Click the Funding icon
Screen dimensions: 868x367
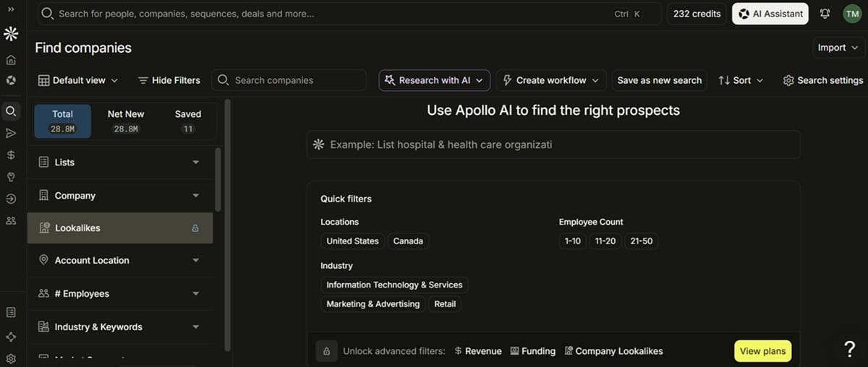click(514, 351)
